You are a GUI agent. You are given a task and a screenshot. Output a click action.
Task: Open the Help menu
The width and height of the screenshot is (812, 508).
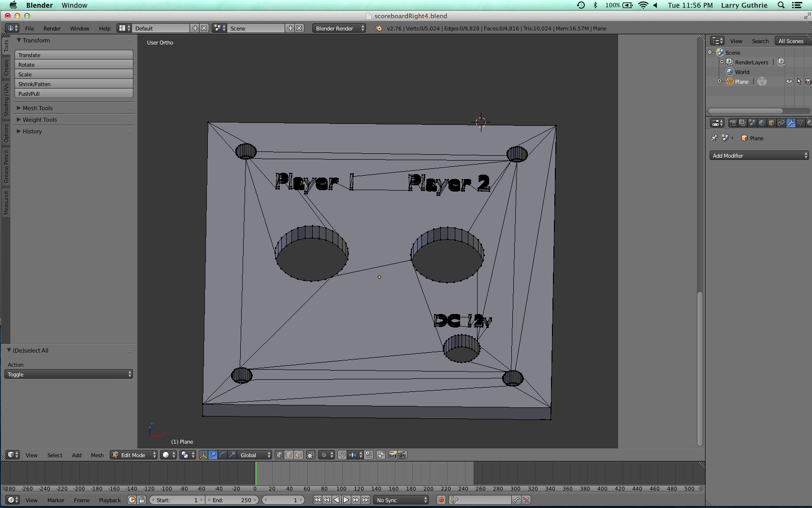[x=104, y=29]
